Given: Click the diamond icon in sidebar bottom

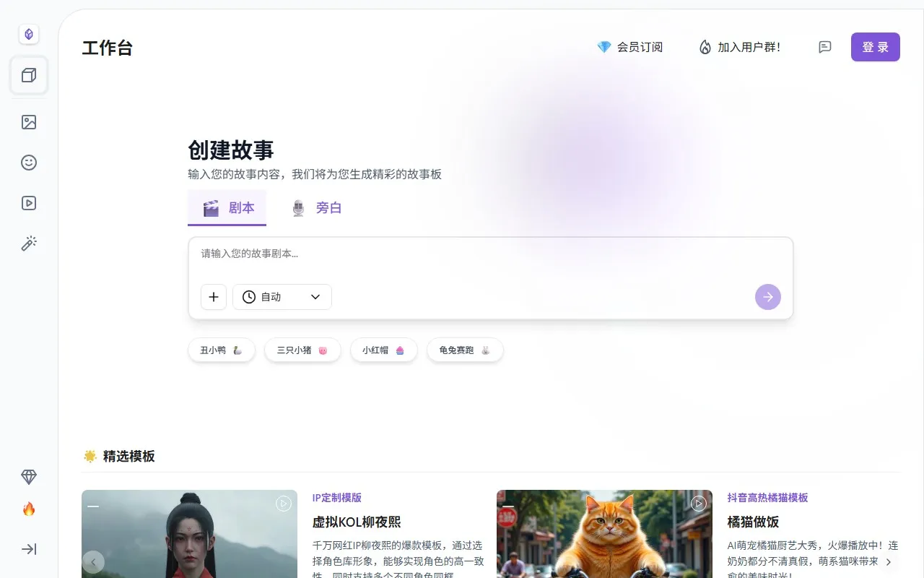Looking at the screenshot, I should (29, 477).
